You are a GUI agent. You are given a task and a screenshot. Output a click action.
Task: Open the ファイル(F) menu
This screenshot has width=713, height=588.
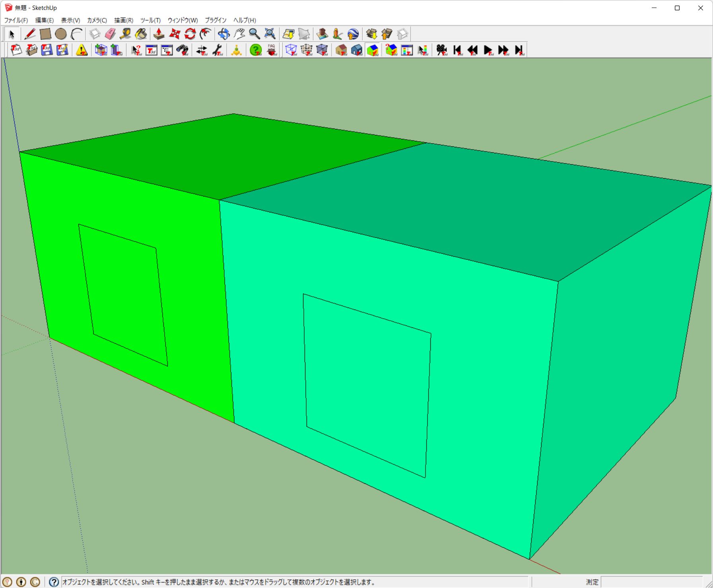coord(16,20)
